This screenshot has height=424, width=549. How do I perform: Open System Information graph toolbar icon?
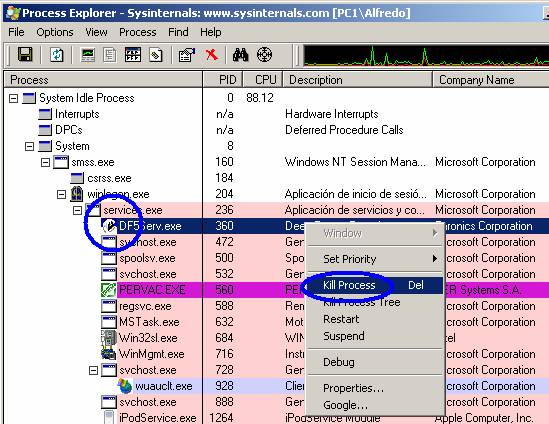(x=88, y=55)
